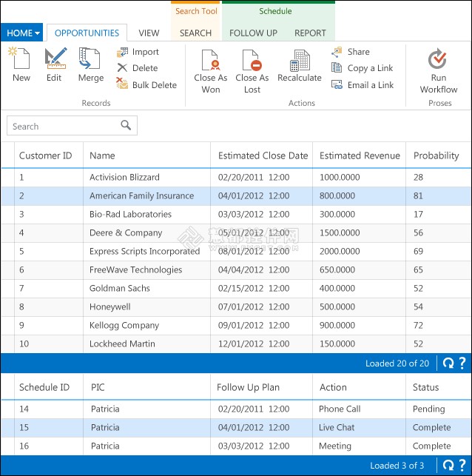Select the Phone Call schedule row
This screenshot has width=472, height=476.
coord(236,409)
